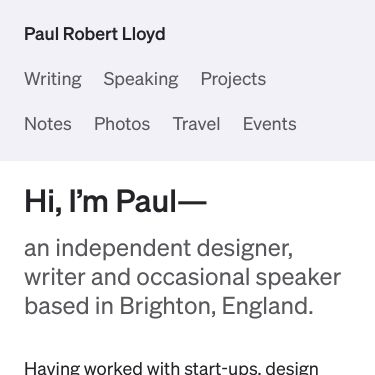Open the Notes link
The height and width of the screenshot is (375, 375).
[48, 124]
